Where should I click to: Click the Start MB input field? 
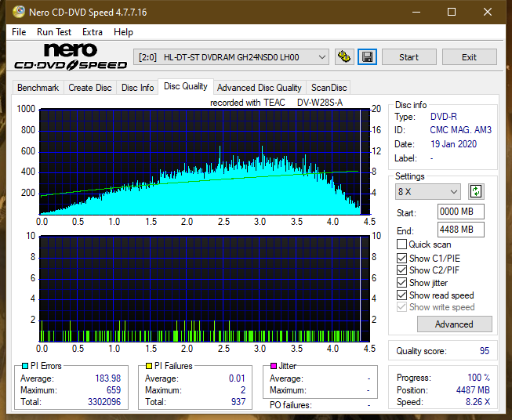coord(461,212)
